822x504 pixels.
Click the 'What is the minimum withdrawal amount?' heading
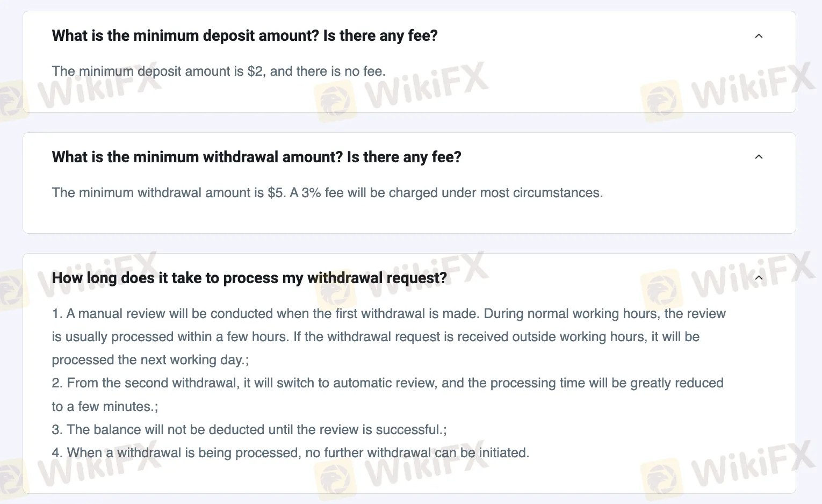(x=256, y=157)
